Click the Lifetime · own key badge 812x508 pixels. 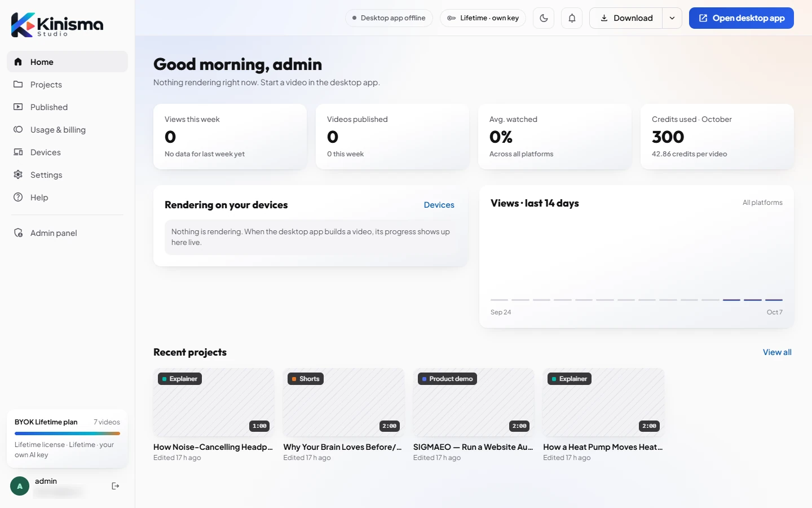coord(483,18)
